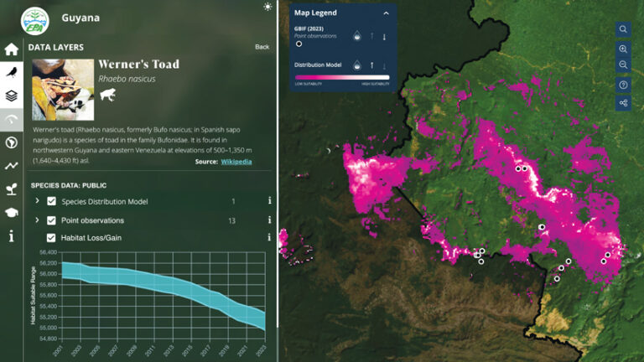
Task: Open the sidebar info icon
Action: (x=12, y=236)
